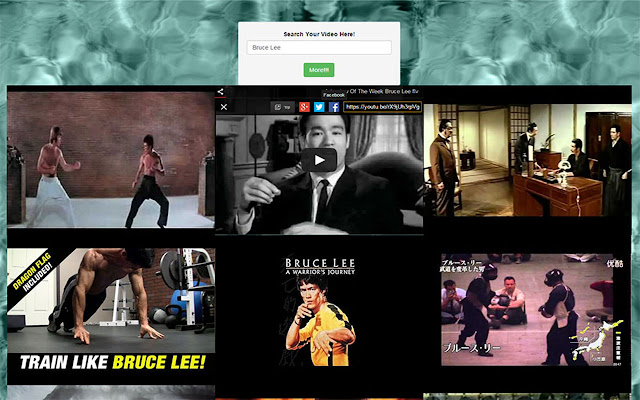
Task: Click the Bruce Lee A Warrior's Journey title text
Action: [x=319, y=269]
